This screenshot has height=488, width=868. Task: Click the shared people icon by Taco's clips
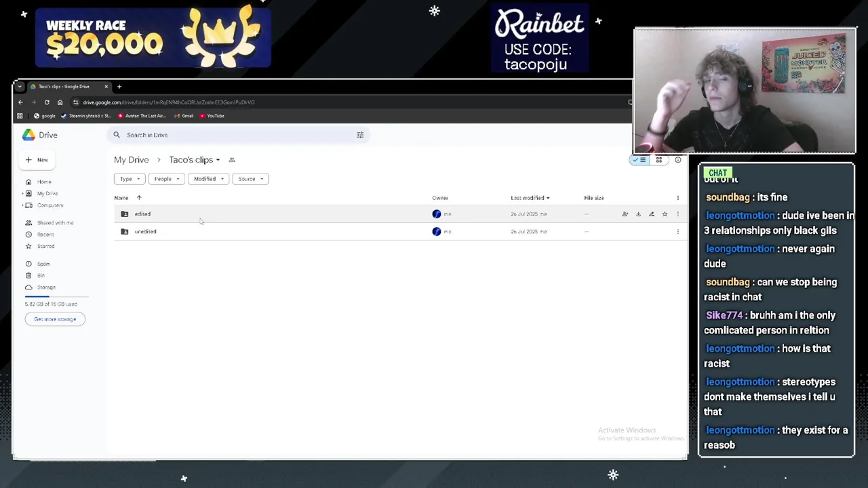tap(232, 160)
